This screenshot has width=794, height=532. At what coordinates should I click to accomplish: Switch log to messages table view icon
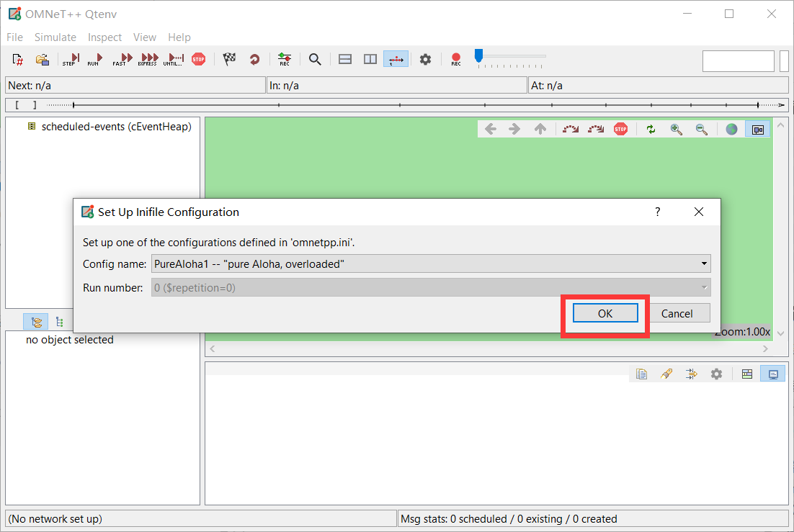(747, 374)
